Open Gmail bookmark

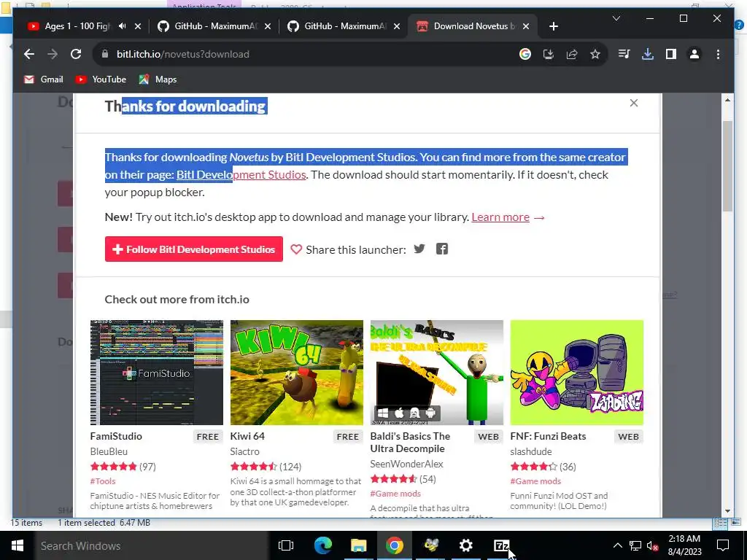tap(44, 79)
